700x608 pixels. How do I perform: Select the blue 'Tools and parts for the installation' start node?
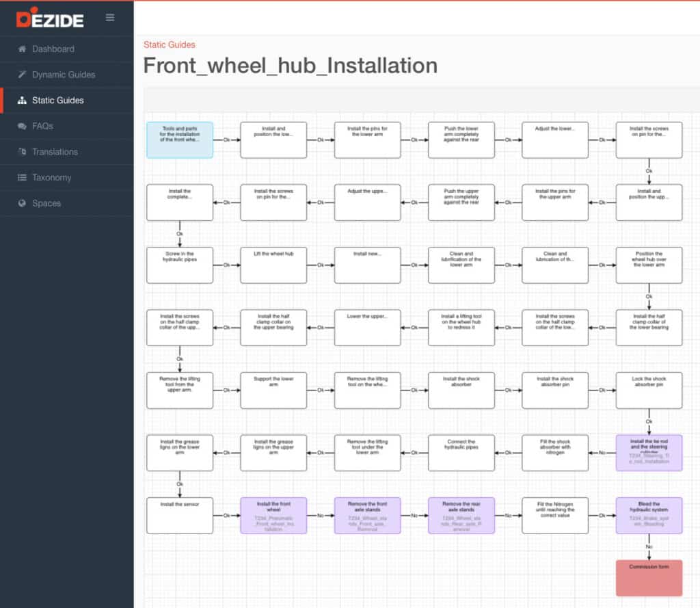[x=180, y=140]
